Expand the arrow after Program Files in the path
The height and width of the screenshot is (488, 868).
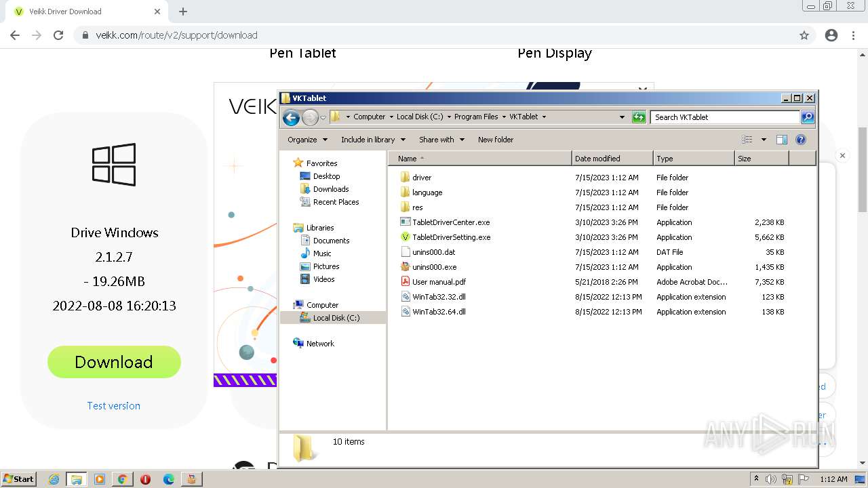click(504, 117)
